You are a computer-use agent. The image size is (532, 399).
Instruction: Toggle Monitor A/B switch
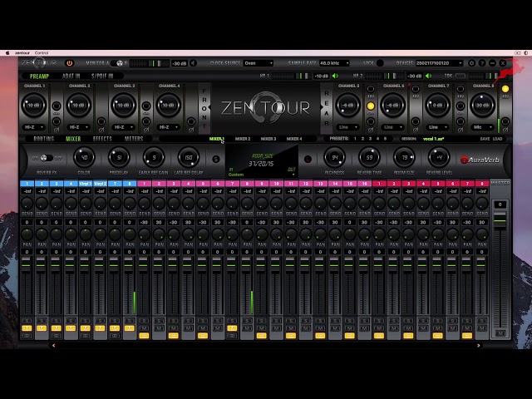coord(119,63)
